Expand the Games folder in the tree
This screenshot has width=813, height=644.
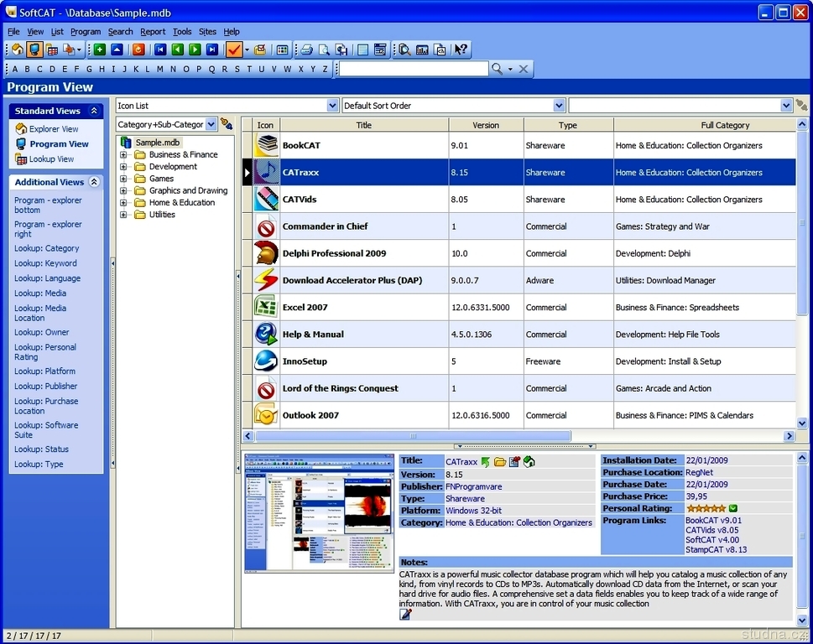tap(123, 179)
